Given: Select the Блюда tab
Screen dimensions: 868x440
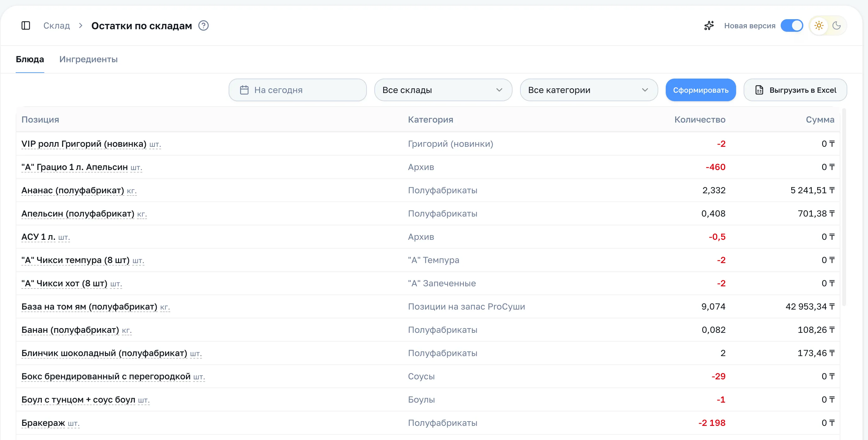Looking at the screenshot, I should click(30, 59).
